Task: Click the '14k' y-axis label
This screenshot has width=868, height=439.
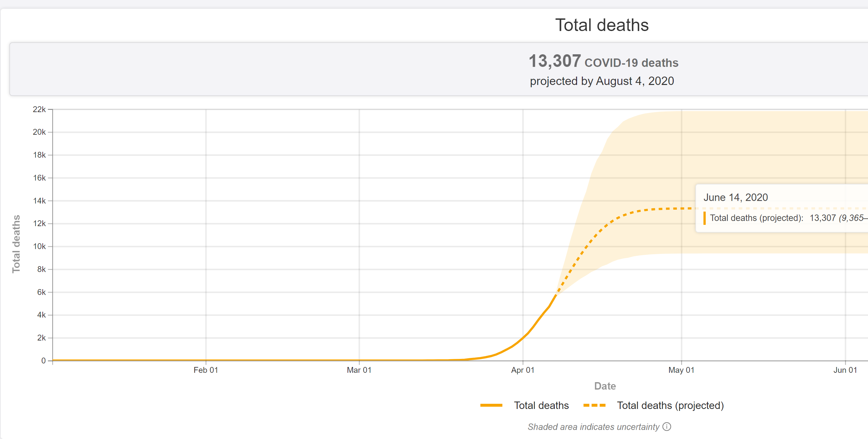Action: [x=39, y=201]
